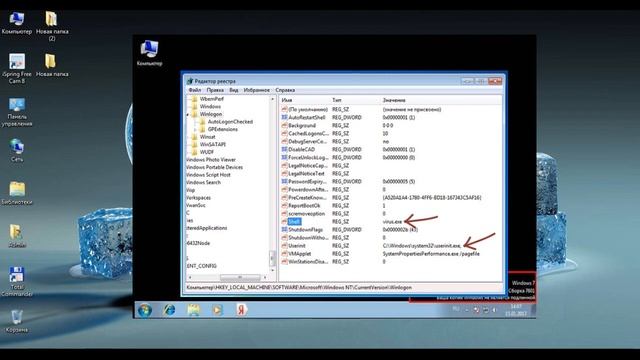Click the icon of the Background value
Viewport: 640px width, 360px height.
click(x=284, y=125)
